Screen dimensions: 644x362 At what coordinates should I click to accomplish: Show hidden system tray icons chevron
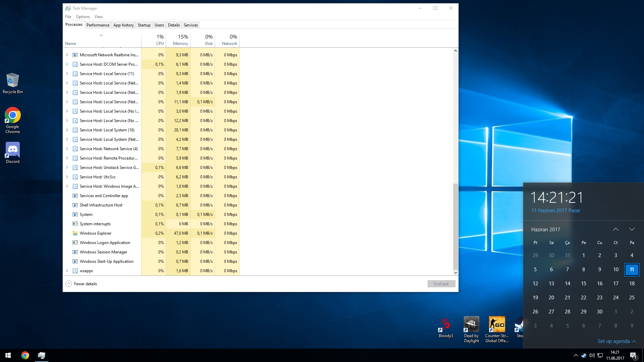pyautogui.click(x=576, y=356)
